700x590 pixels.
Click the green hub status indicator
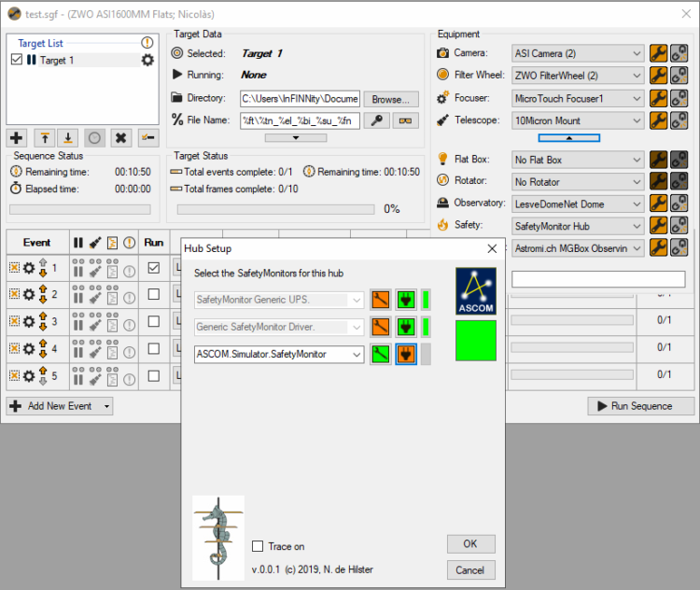pos(476,341)
